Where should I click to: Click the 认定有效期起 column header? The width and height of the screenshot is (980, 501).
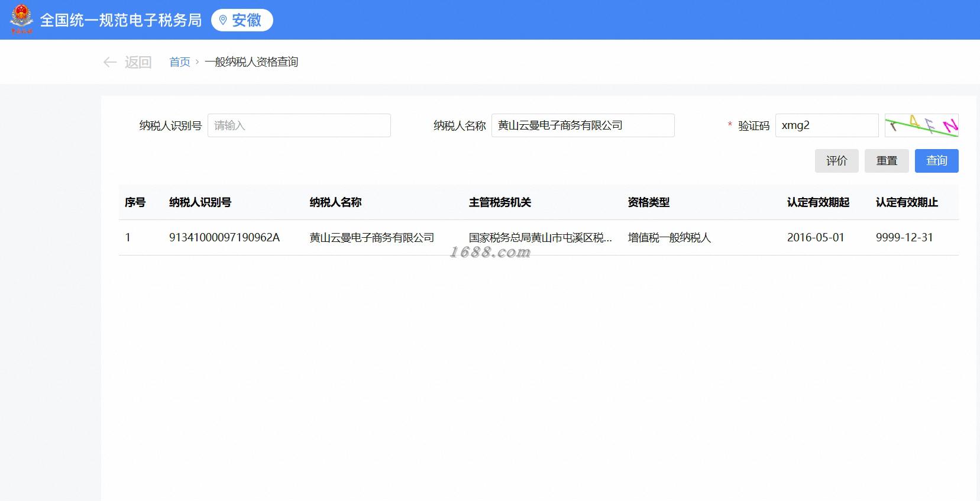point(818,202)
